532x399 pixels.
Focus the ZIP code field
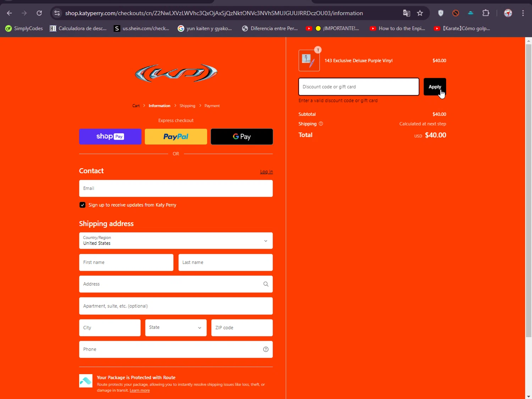pos(242,328)
